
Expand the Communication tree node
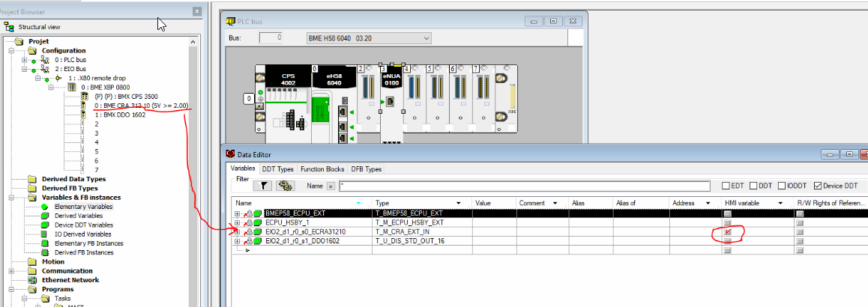pyautogui.click(x=12, y=271)
